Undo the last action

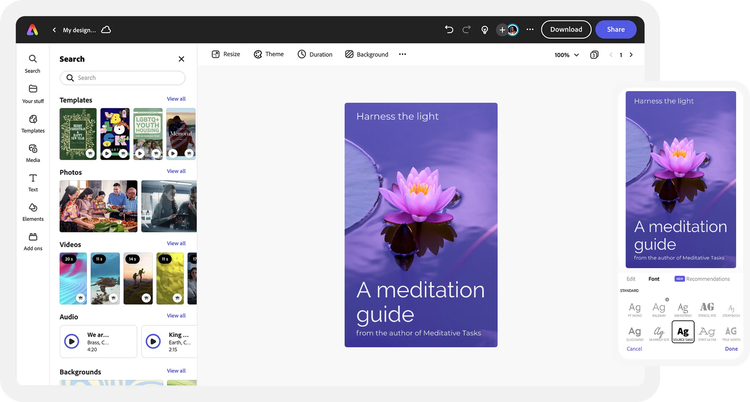pyautogui.click(x=449, y=30)
